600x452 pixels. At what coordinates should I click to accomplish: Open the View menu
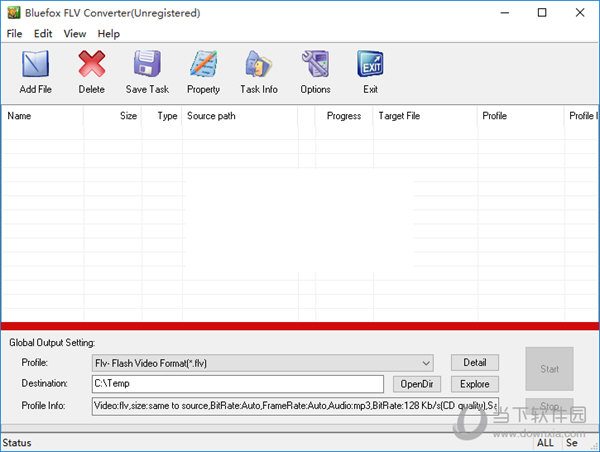75,34
